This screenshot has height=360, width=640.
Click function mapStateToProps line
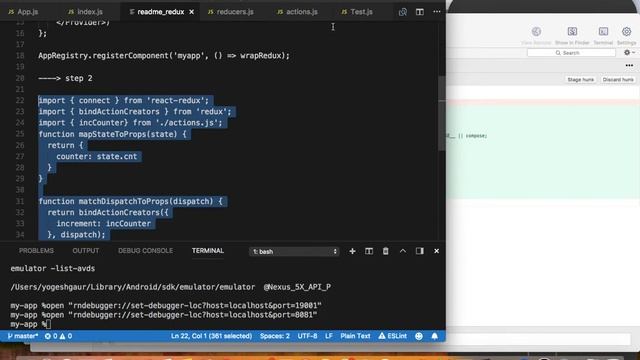[112, 134]
